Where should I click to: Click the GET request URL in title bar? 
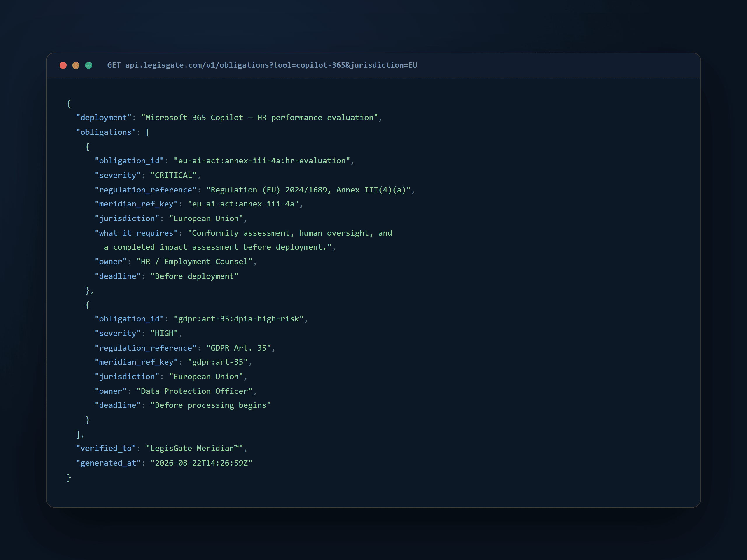pos(262,65)
